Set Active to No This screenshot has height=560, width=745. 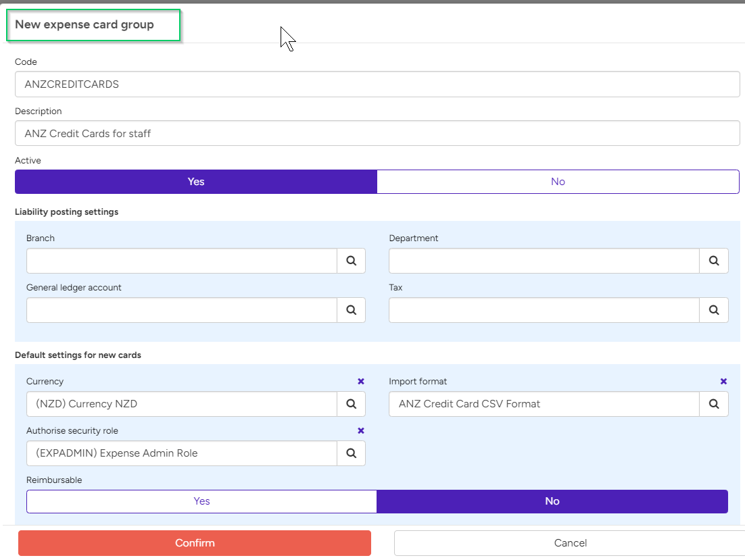point(558,182)
